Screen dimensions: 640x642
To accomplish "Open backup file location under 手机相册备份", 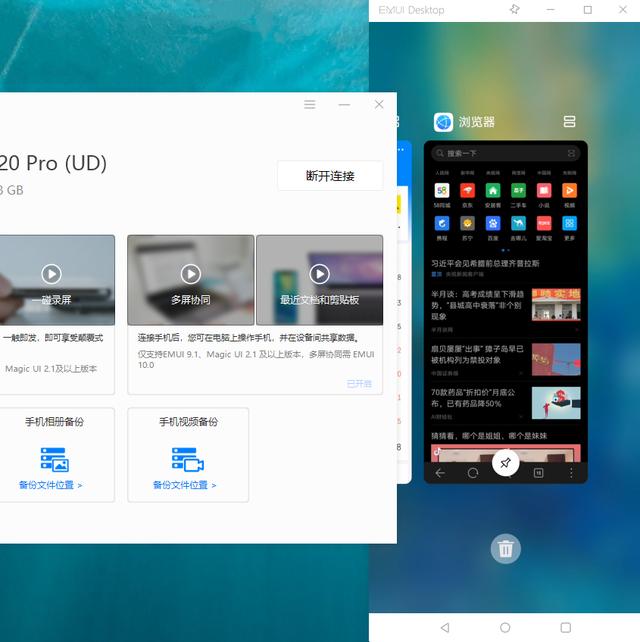I will tap(51, 485).
